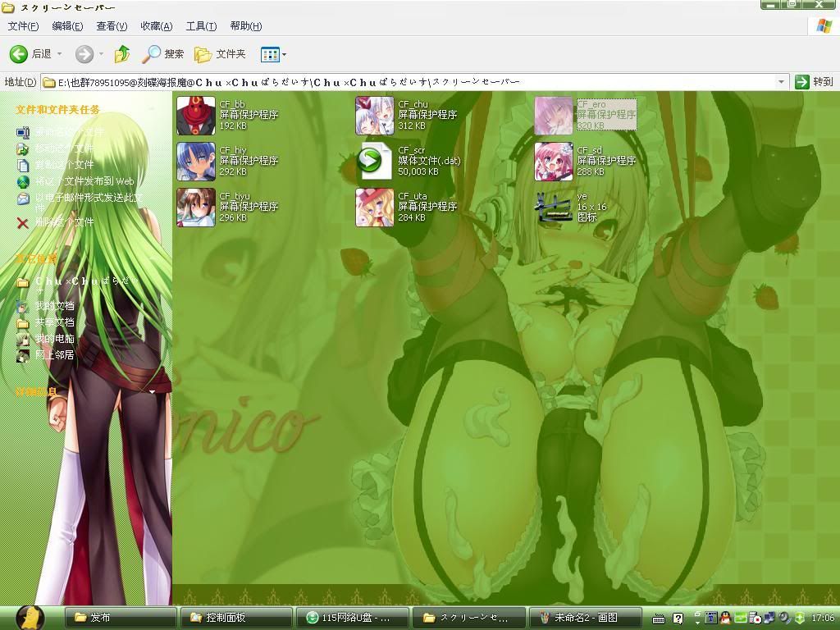Switch to 115网络U盘 taskbar window

click(352, 618)
